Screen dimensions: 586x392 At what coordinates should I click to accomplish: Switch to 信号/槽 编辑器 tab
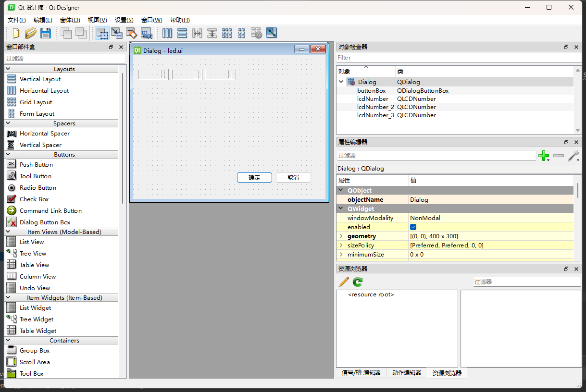(x=361, y=373)
